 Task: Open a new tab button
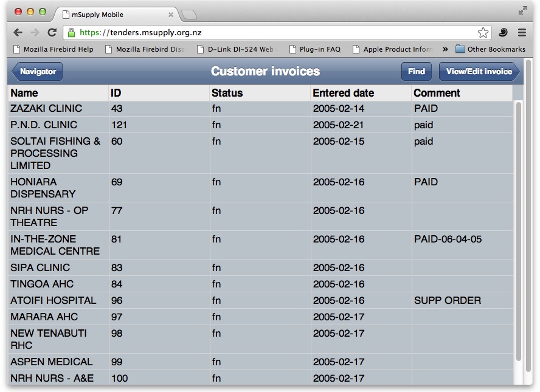(189, 15)
